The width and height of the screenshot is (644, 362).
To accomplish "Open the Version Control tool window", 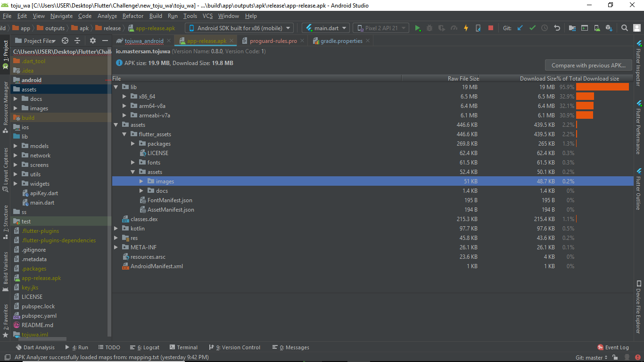I will pos(234,347).
